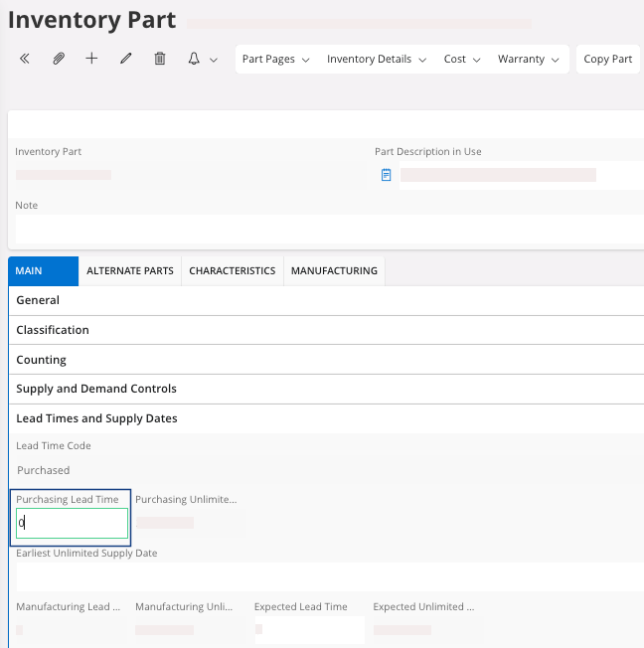Expand the bell icon dropdown arrow
Viewport: 644px width, 648px height.
pos(214,61)
